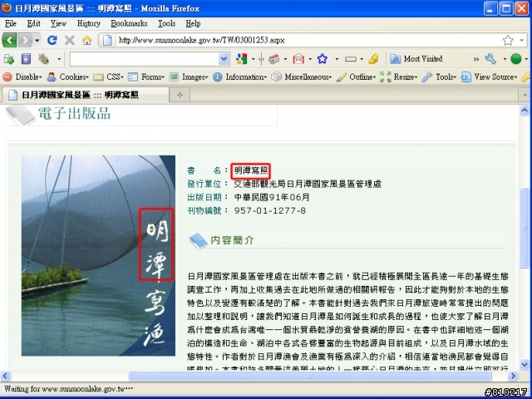Image resolution: width=532 pixels, height=399 pixels.
Task: Show more toolbar items chevron
Action: click(x=476, y=59)
